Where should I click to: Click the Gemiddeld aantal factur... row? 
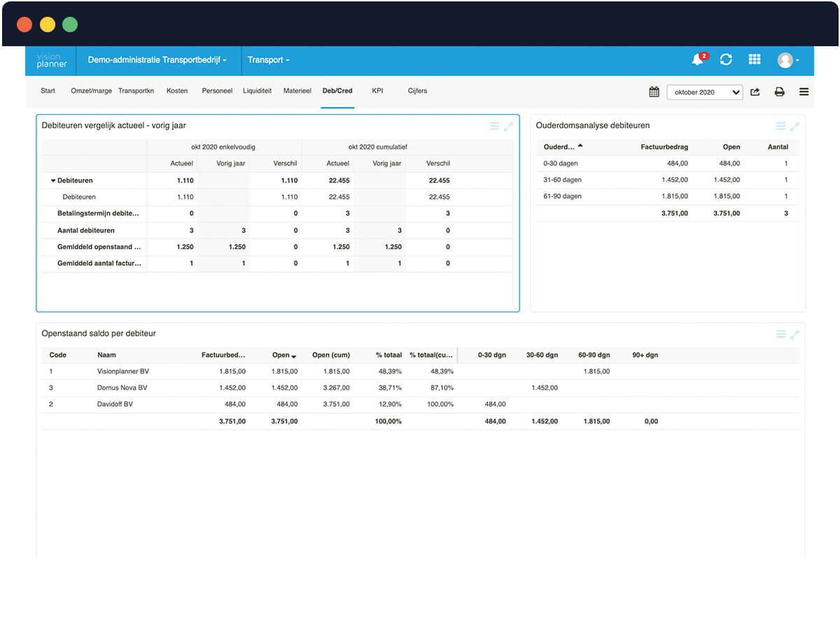pyautogui.click(x=277, y=263)
